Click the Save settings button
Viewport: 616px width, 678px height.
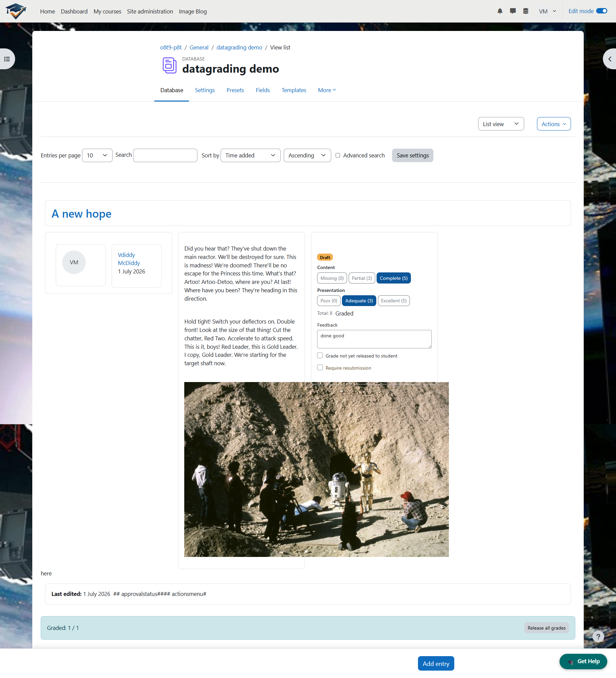tap(413, 155)
